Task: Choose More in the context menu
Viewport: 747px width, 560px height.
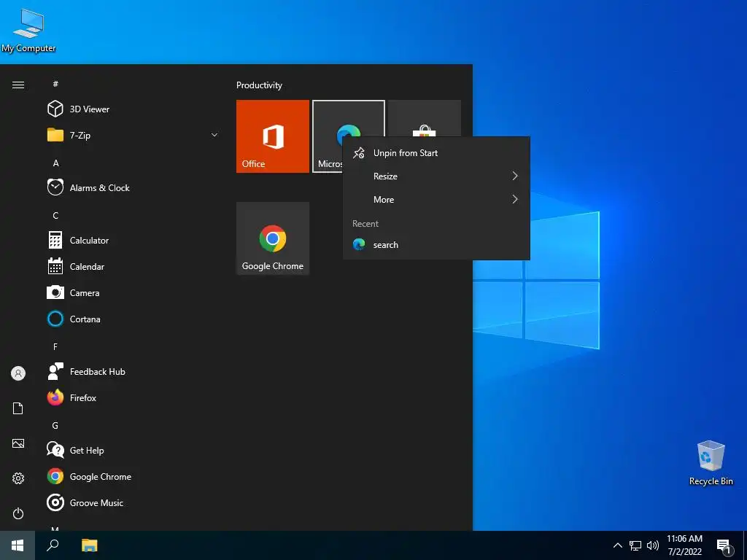Action: [x=436, y=200]
